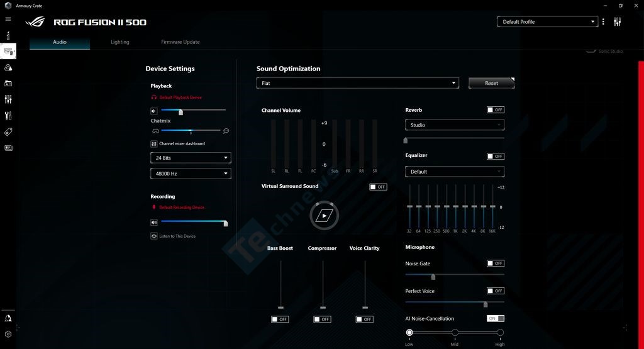Image resolution: width=644 pixels, height=349 pixels.
Task: Open the Game Library folder icon
Action: (8, 84)
